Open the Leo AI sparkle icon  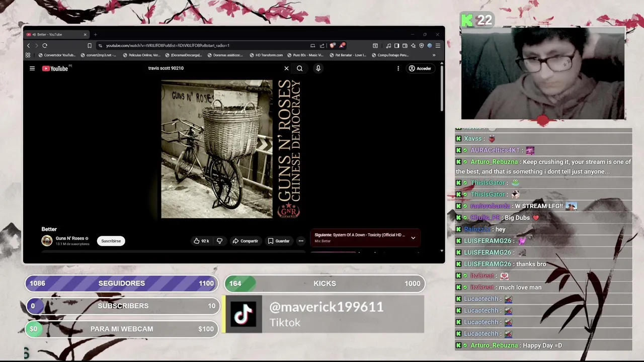tap(413, 46)
